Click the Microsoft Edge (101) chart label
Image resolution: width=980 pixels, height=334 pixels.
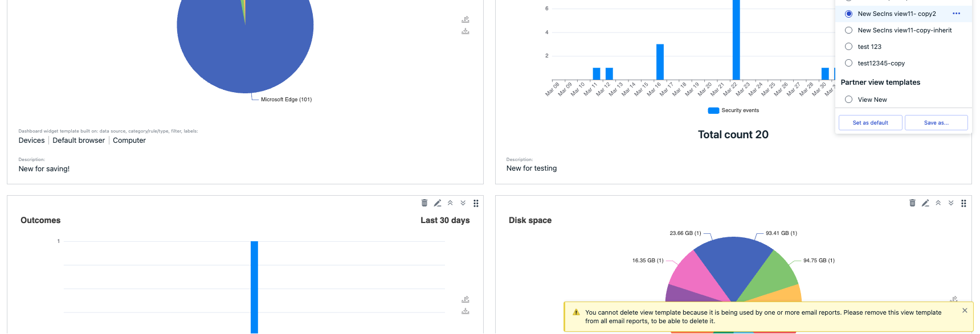coord(286,100)
